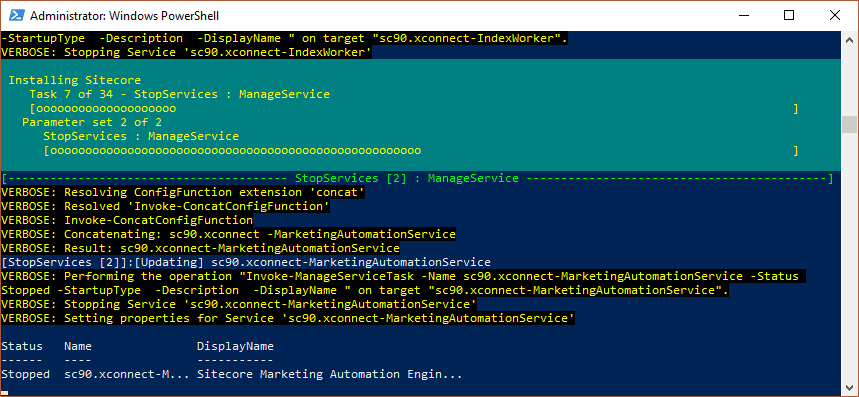The image size is (859, 397).
Task: Click the 'Installing Sitecore' progress heading
Action: [x=75, y=80]
